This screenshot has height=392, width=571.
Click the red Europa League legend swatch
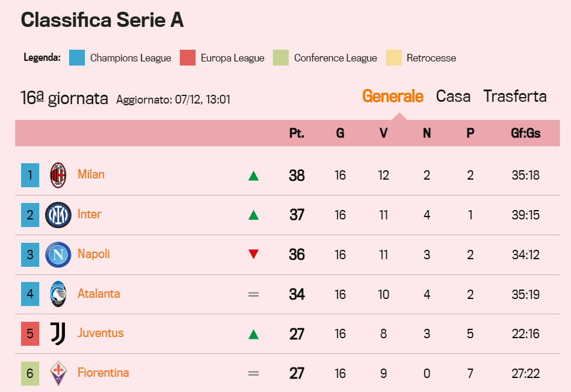tap(187, 57)
